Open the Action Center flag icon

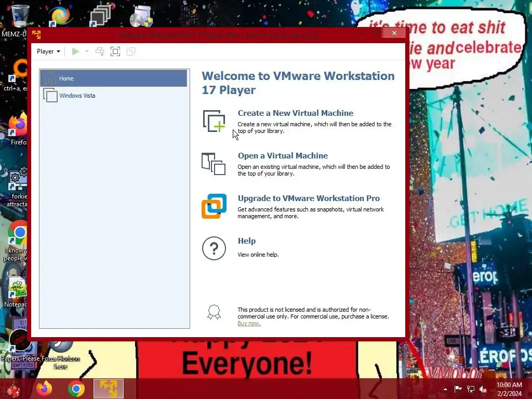tap(458, 389)
